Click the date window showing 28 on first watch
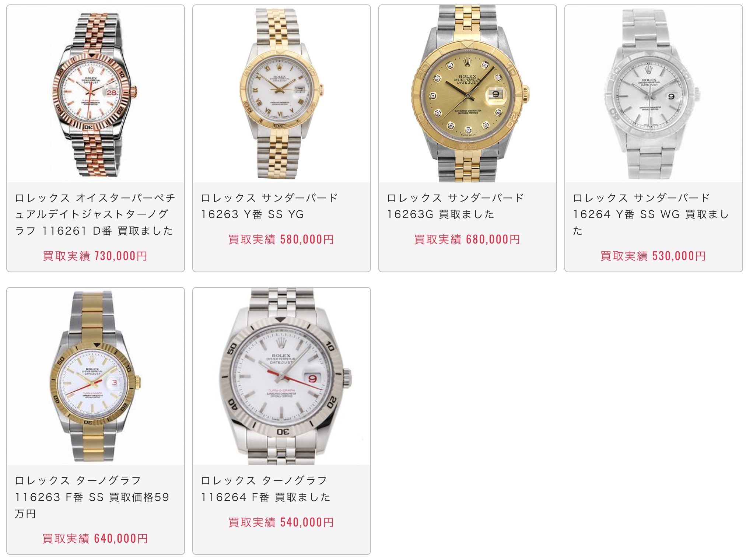753x560 pixels. click(112, 92)
